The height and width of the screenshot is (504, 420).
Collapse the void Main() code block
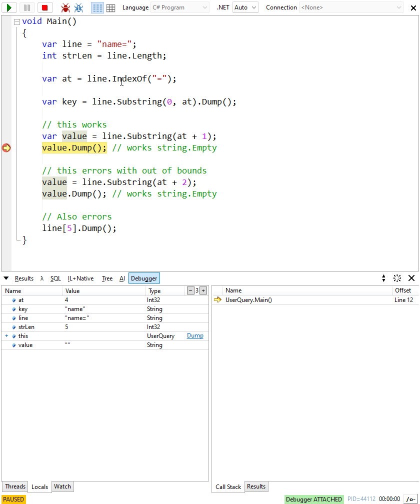coord(16,22)
